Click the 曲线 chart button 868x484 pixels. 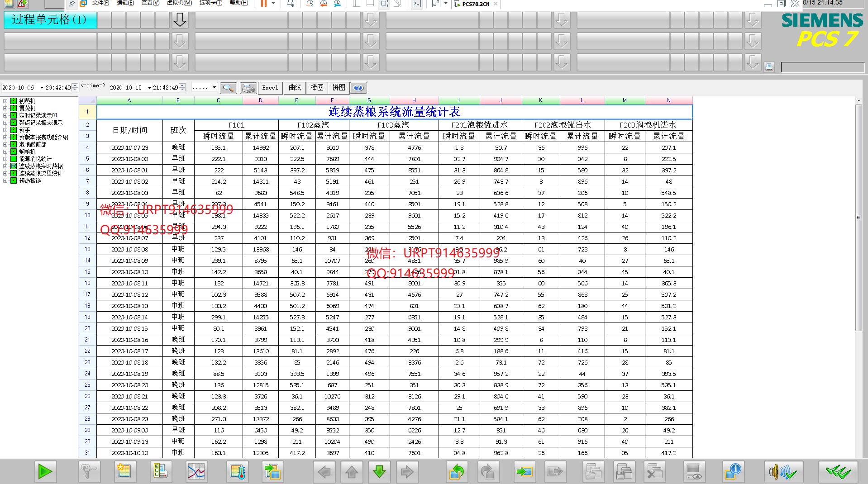click(295, 88)
